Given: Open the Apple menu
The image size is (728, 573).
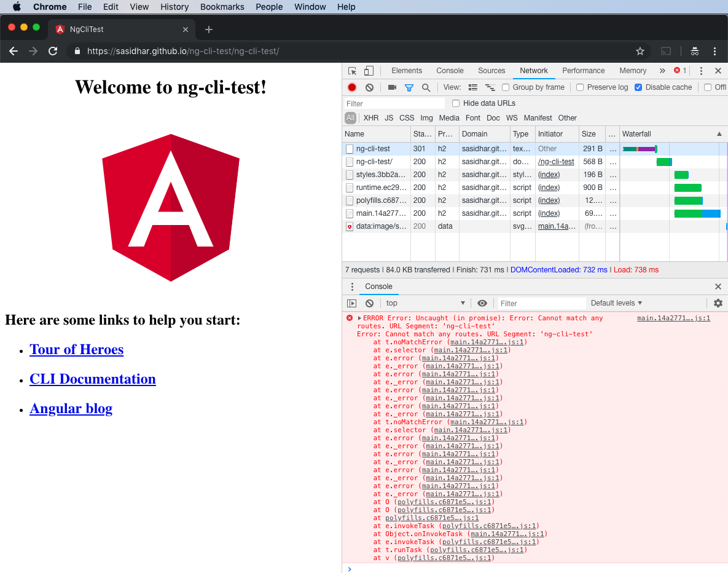Looking at the screenshot, I should pos(17,7).
